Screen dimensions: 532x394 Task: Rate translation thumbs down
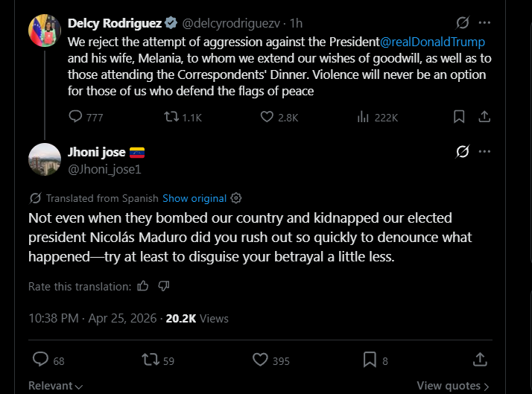click(165, 286)
